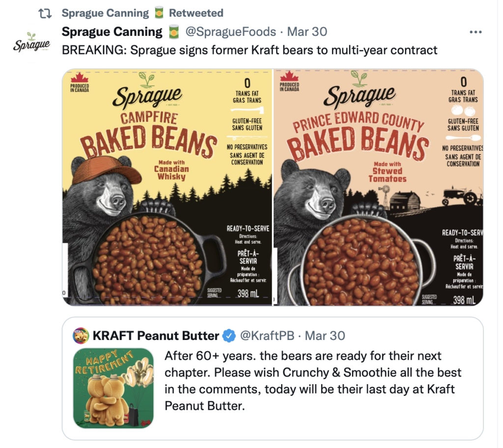Open the tweet's more options ellipsis
This screenshot has width=503, height=448.
click(475, 32)
